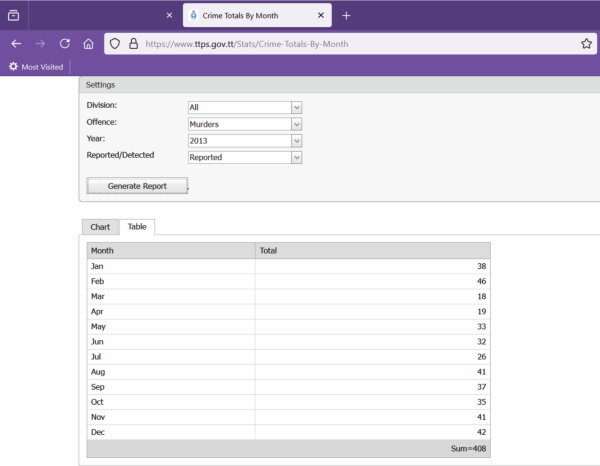600x466 pixels.
Task: Select the Jul row label
Action: pos(96,357)
